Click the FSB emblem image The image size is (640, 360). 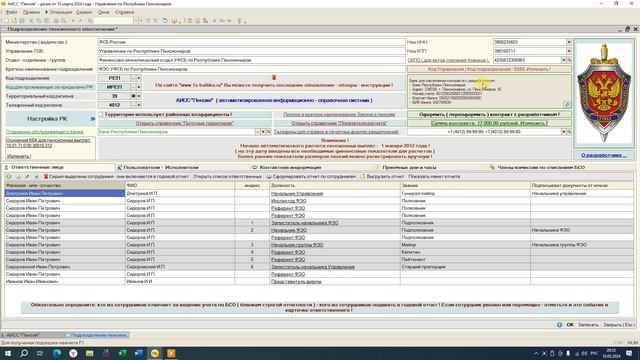click(x=604, y=93)
